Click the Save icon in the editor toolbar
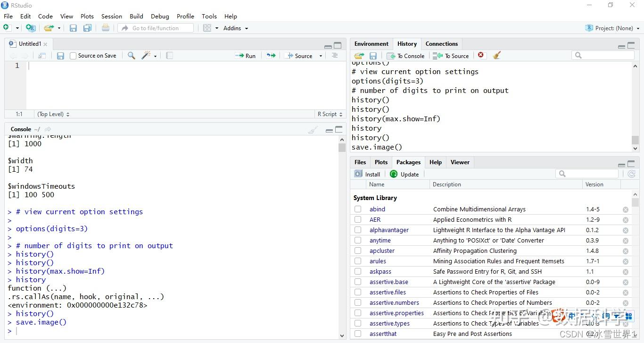 point(60,55)
